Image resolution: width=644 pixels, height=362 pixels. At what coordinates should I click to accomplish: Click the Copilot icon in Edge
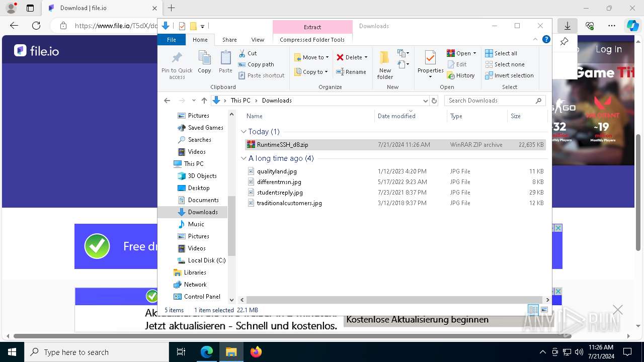632,26
